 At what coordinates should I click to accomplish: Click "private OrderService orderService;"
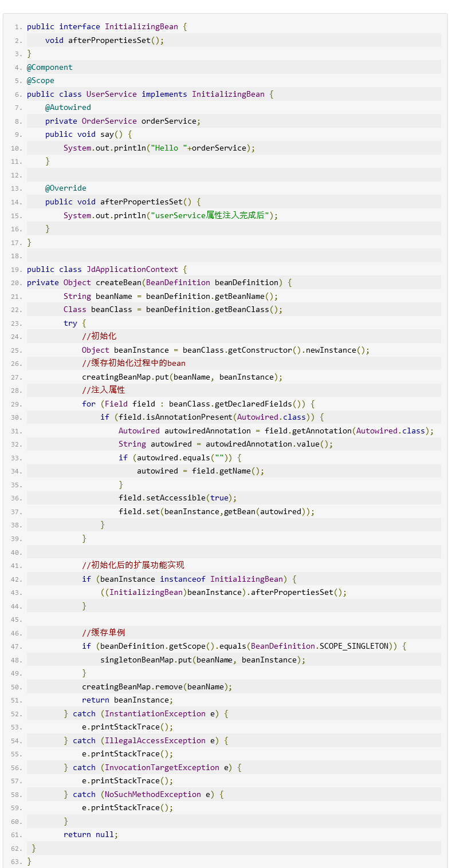pos(123,121)
